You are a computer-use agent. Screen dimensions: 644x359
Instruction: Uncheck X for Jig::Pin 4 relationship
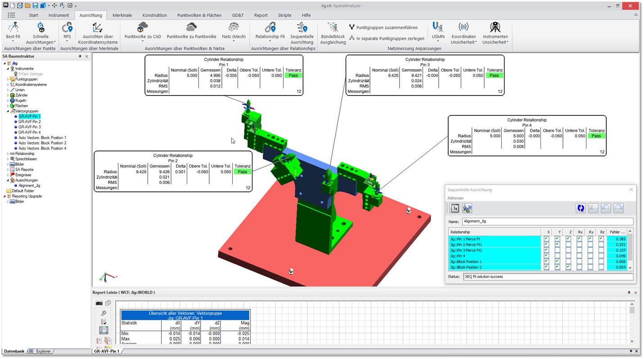click(x=546, y=256)
